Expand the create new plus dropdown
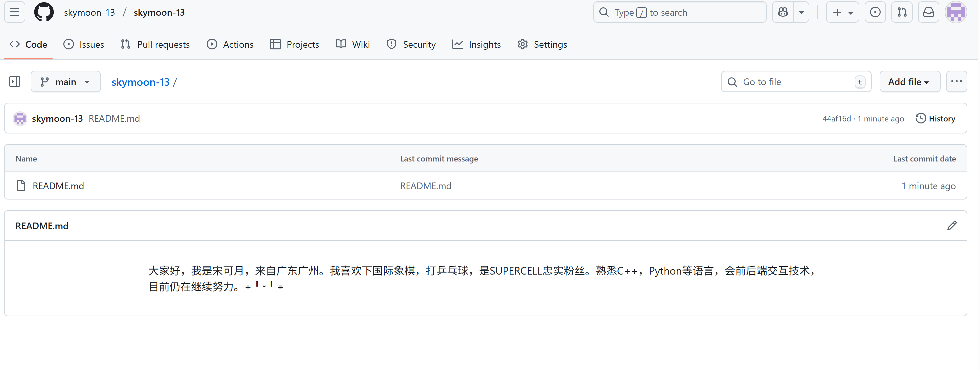Image resolution: width=980 pixels, height=371 pixels. (842, 12)
